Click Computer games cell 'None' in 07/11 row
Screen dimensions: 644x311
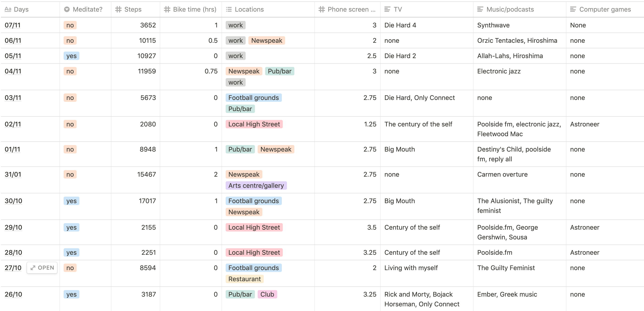(x=605, y=25)
